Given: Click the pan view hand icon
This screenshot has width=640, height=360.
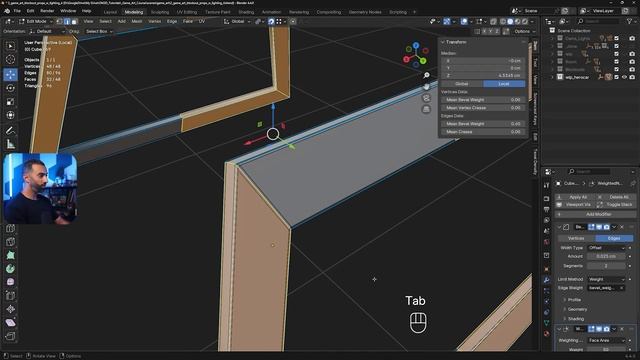Looking at the screenshot, I should [426, 87].
